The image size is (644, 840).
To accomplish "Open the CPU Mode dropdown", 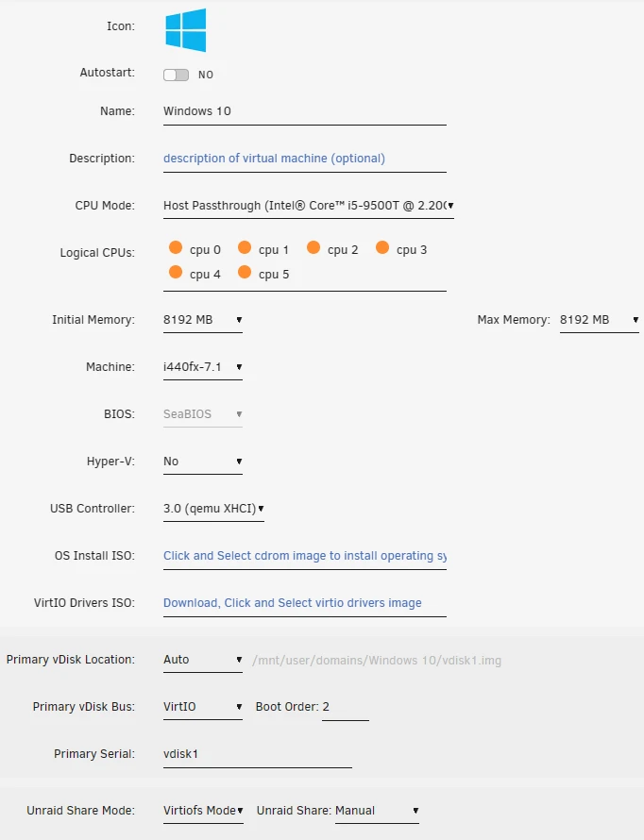I will pyautogui.click(x=308, y=206).
